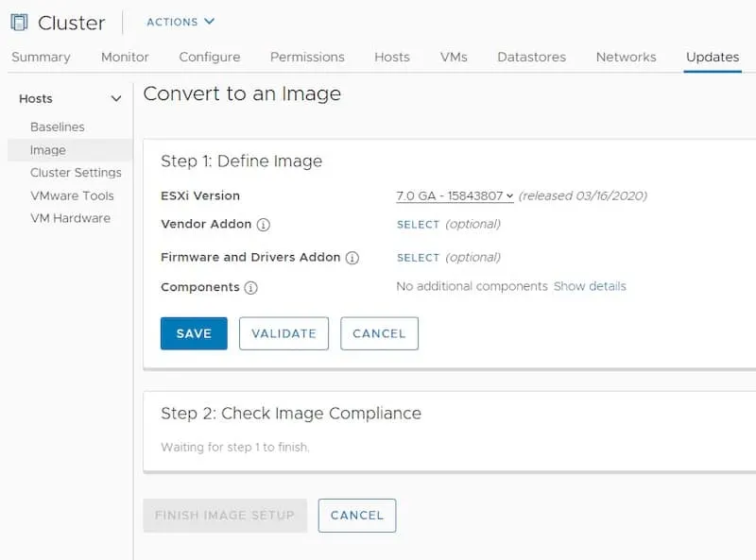Click the SAVE button
This screenshot has height=560, width=756.
[x=194, y=333]
